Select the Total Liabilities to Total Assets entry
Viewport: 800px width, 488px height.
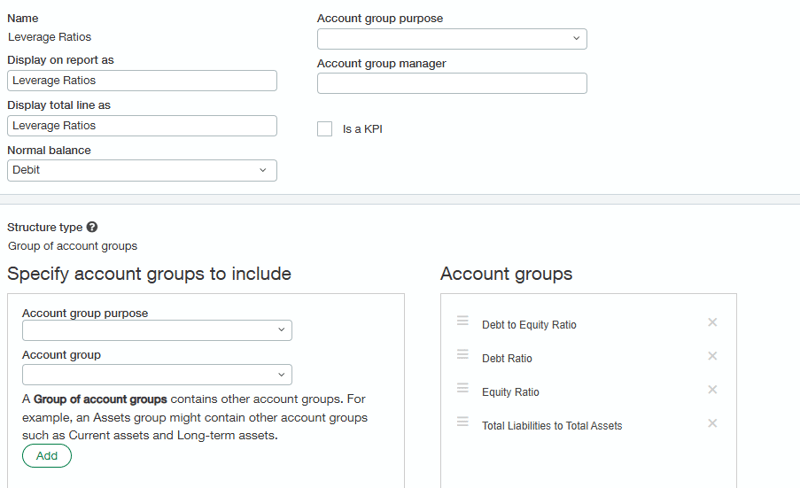[552, 426]
